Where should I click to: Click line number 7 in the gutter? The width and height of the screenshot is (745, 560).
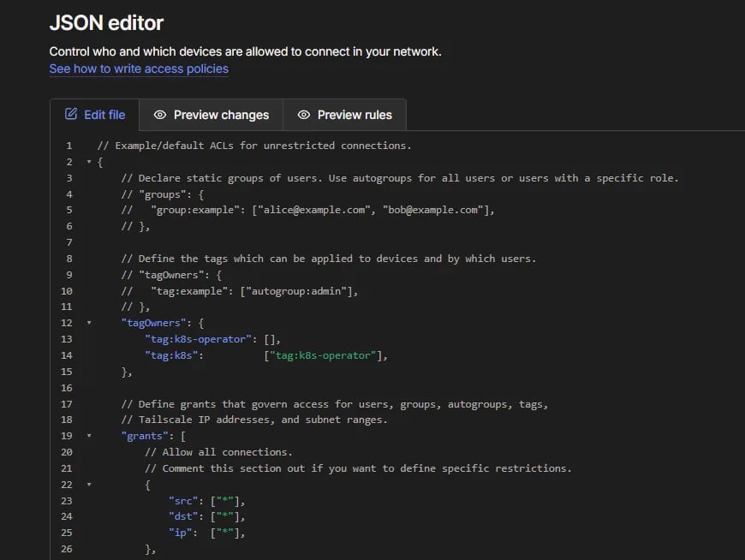click(69, 242)
